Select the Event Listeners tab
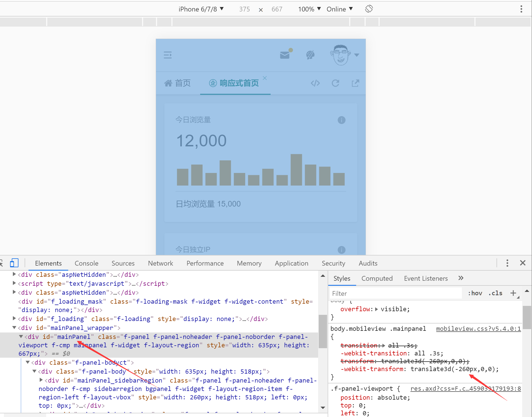 pos(426,278)
